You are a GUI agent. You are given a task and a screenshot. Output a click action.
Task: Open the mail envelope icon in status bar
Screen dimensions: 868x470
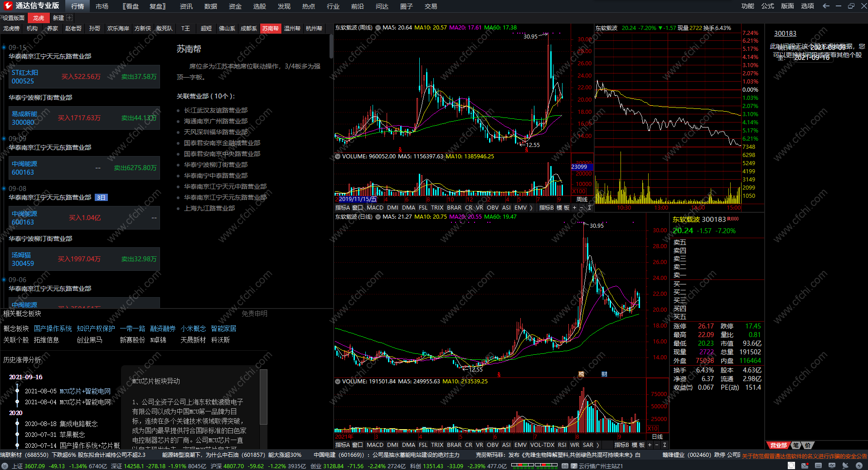[x=805, y=466]
